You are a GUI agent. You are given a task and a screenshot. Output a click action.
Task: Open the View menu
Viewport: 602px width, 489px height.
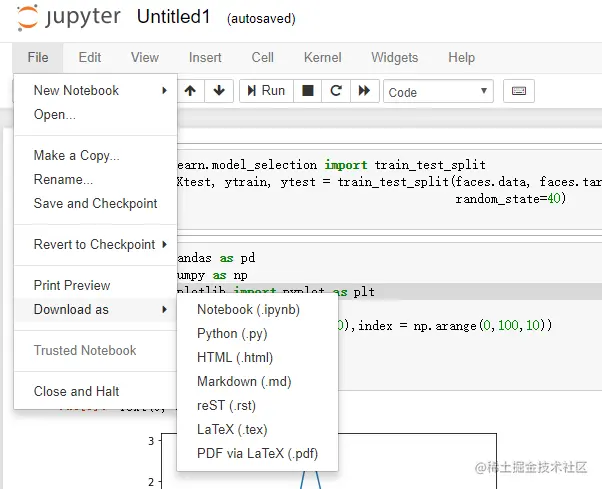(x=145, y=58)
